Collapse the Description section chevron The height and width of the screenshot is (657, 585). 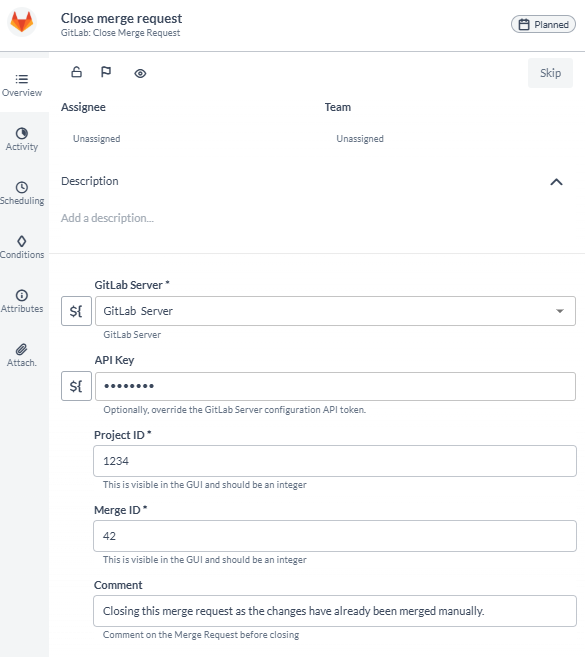coord(556,182)
